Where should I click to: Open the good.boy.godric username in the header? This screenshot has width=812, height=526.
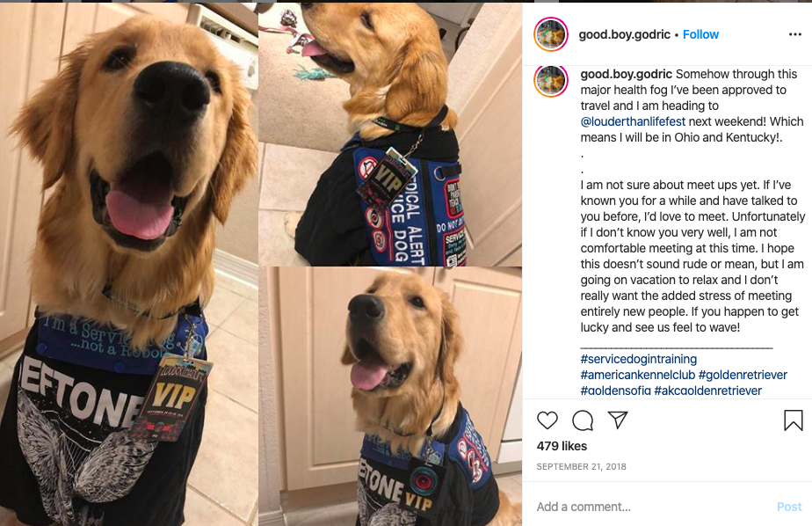coord(624,34)
